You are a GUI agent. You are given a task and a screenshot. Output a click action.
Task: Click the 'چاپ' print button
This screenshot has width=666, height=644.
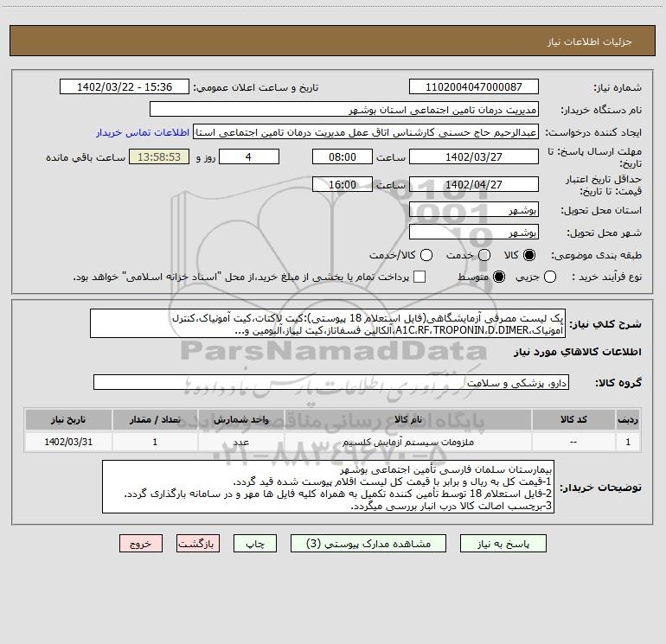[255, 544]
